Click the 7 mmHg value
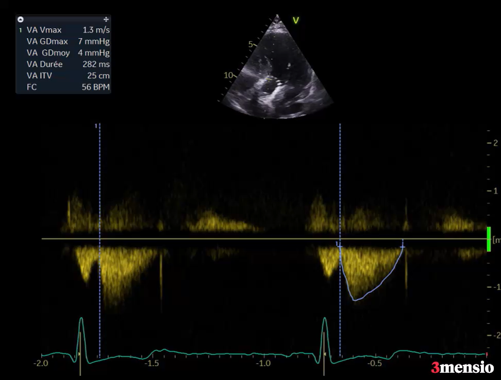Image resolution: width=501 pixels, height=380 pixels. [94, 41]
